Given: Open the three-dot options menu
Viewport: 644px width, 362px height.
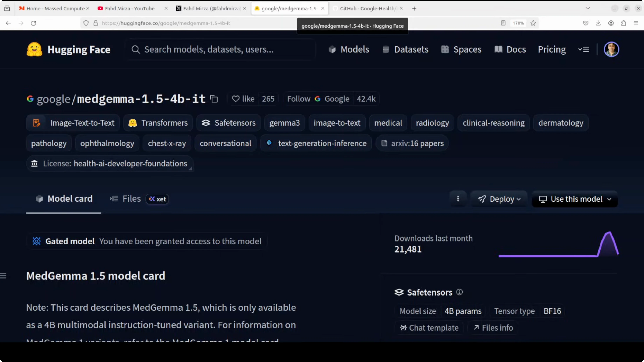Looking at the screenshot, I should (458, 199).
